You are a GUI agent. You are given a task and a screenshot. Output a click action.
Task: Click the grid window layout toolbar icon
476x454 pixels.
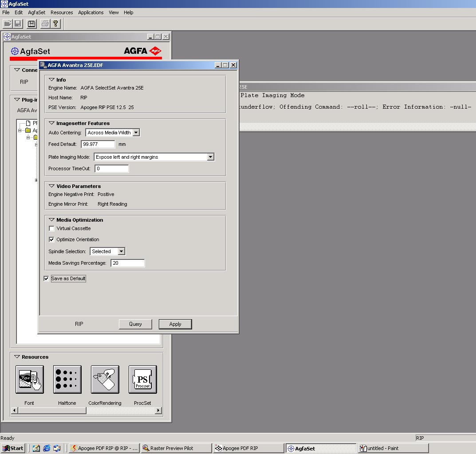click(x=31, y=23)
